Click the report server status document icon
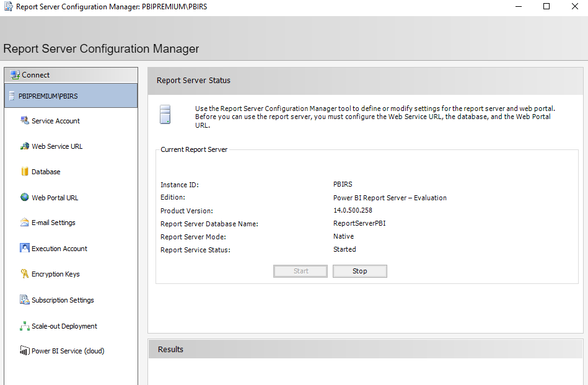 165,114
